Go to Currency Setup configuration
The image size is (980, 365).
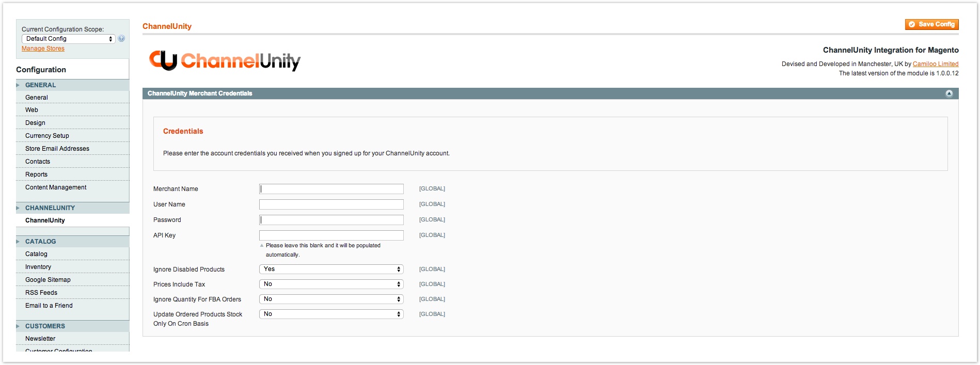47,136
